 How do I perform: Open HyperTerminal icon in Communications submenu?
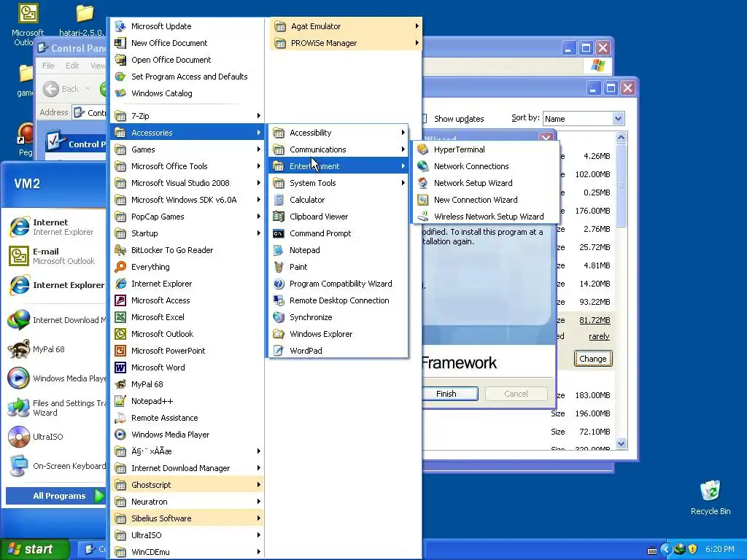pyautogui.click(x=422, y=149)
